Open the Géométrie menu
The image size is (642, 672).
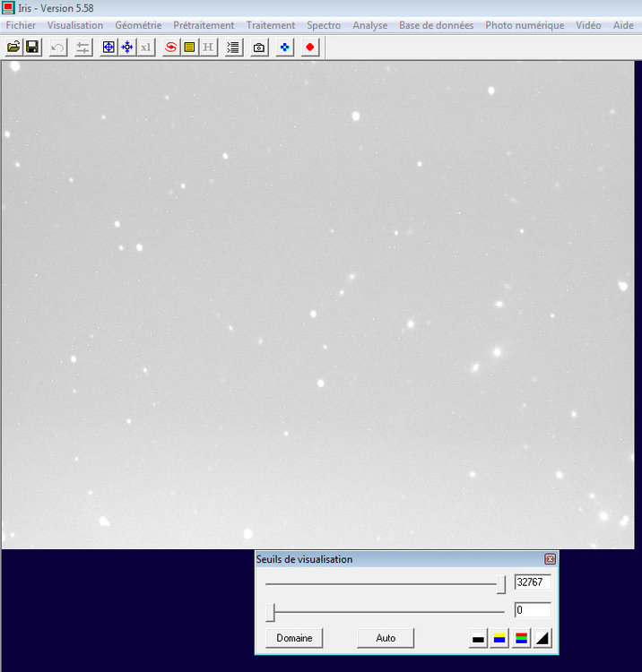(138, 25)
